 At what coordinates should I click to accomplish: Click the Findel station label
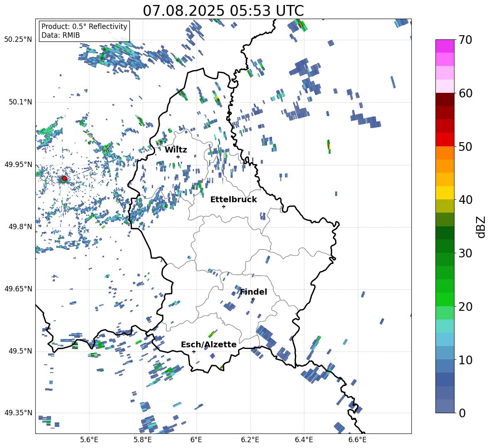[253, 292]
